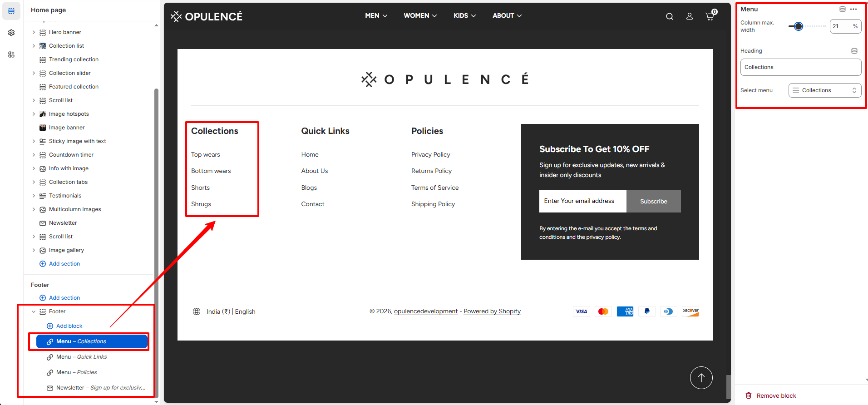Open the opulencedevelopment link
Image resolution: width=868 pixels, height=405 pixels.
click(426, 311)
